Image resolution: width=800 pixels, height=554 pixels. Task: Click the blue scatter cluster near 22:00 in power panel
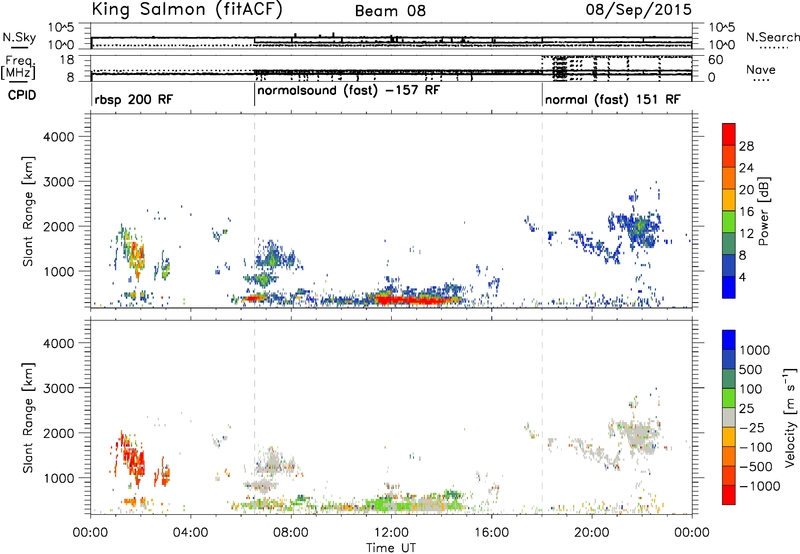coord(640,227)
